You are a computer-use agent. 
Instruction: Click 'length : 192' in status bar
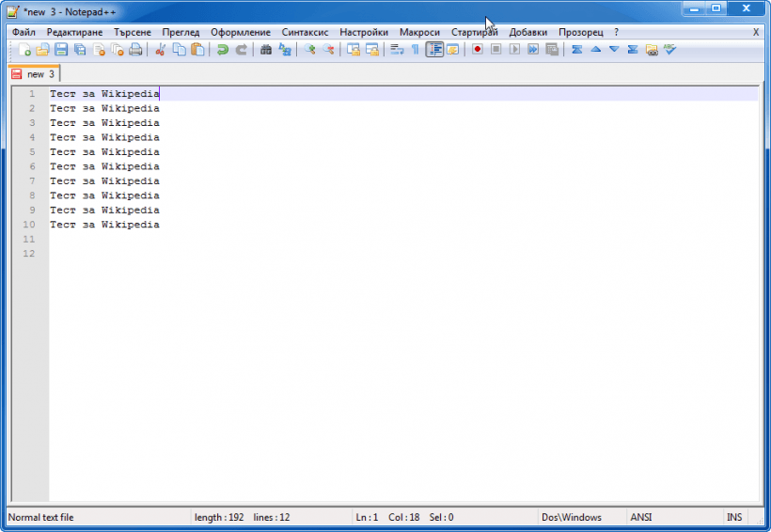coord(219,517)
